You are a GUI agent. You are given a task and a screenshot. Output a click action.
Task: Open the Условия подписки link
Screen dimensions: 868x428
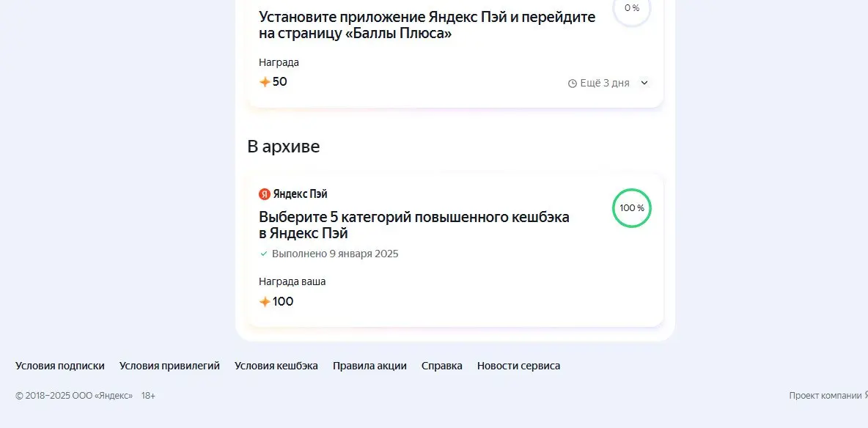pyautogui.click(x=60, y=366)
